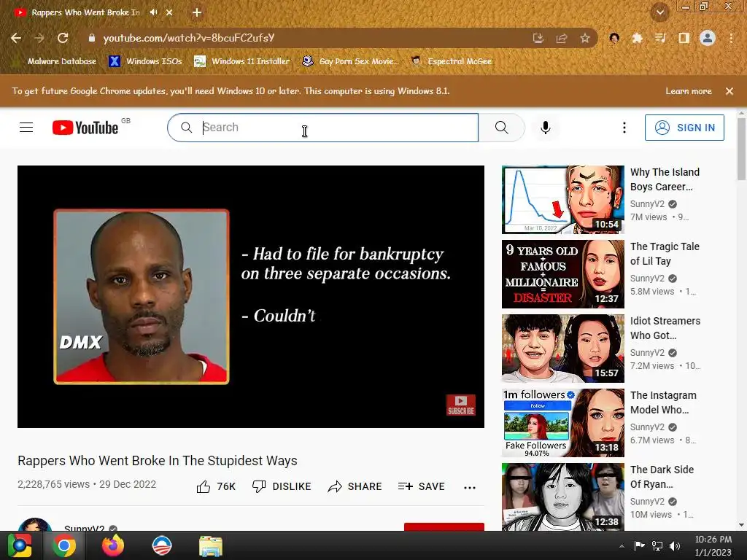Start voice search with the microphone
The height and width of the screenshot is (560, 747).
click(546, 128)
